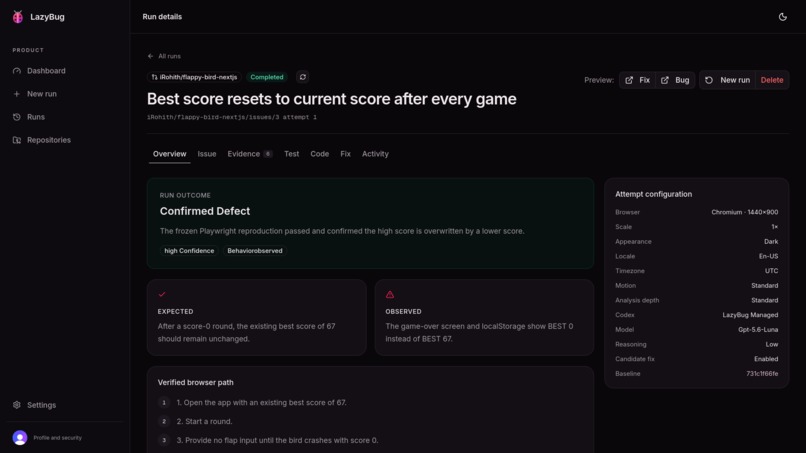The image size is (806, 453).
Task: Click the back arrow beside All runs
Action: point(151,56)
